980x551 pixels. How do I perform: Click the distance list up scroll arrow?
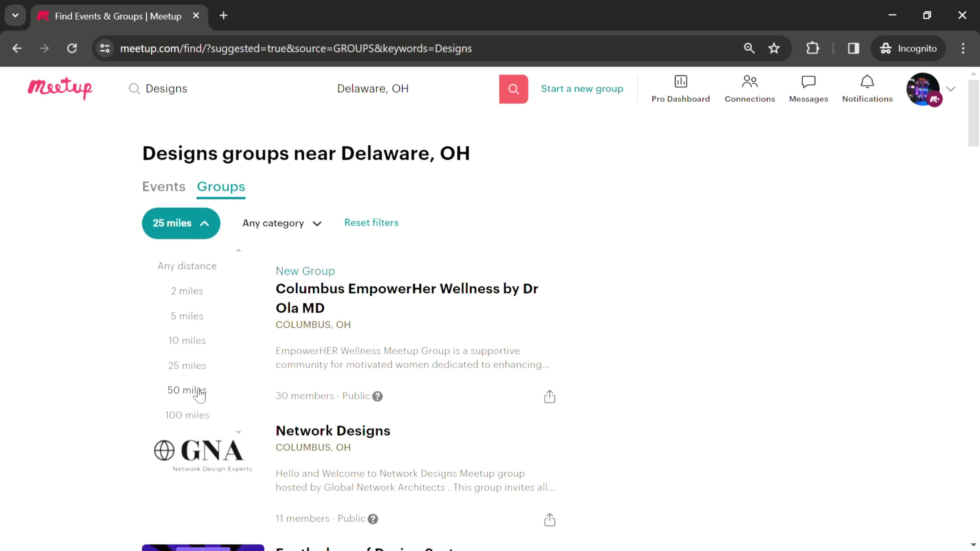239,250
